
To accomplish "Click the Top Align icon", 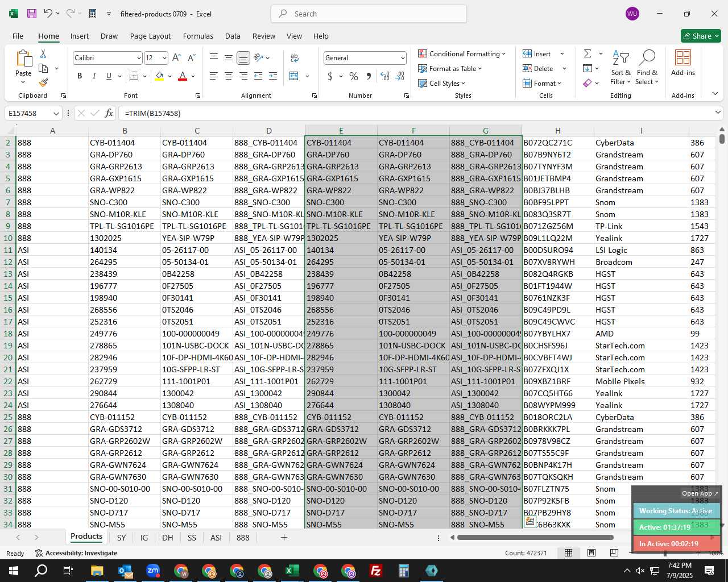I will (214, 57).
